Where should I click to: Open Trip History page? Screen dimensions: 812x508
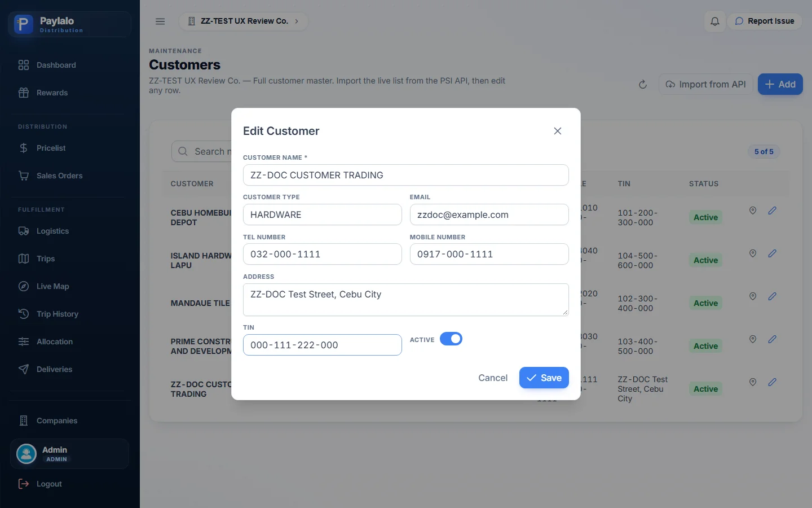click(x=70, y=314)
